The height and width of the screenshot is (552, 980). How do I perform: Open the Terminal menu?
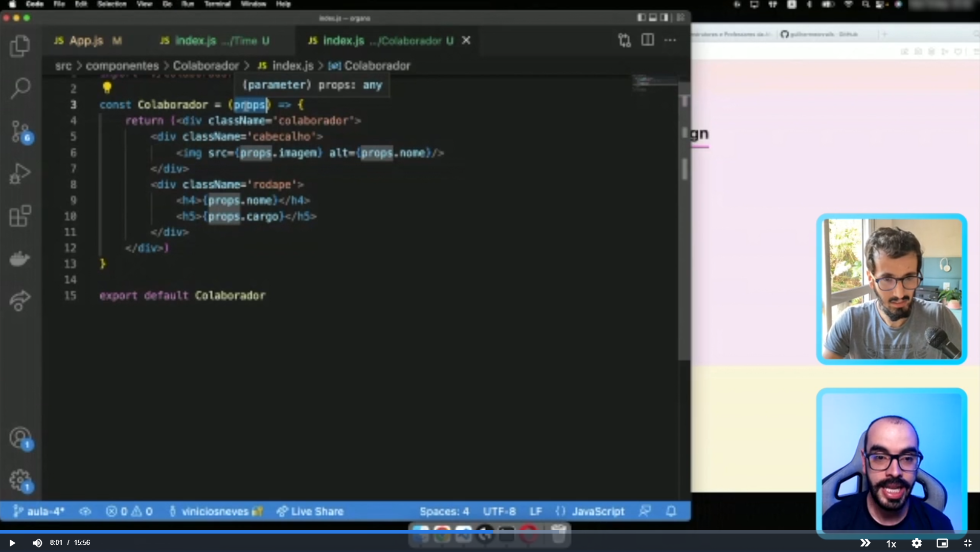[217, 4]
